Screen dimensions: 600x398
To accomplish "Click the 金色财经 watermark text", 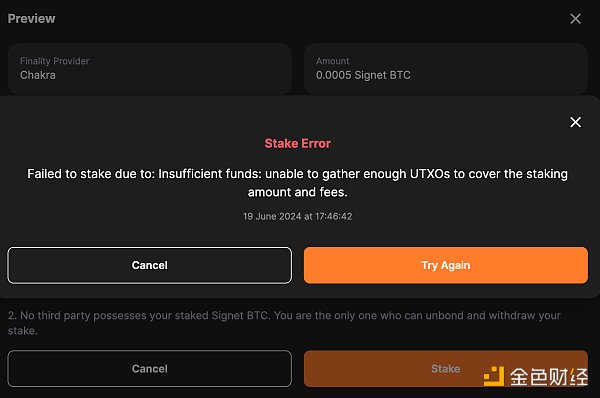I will coord(549,377).
